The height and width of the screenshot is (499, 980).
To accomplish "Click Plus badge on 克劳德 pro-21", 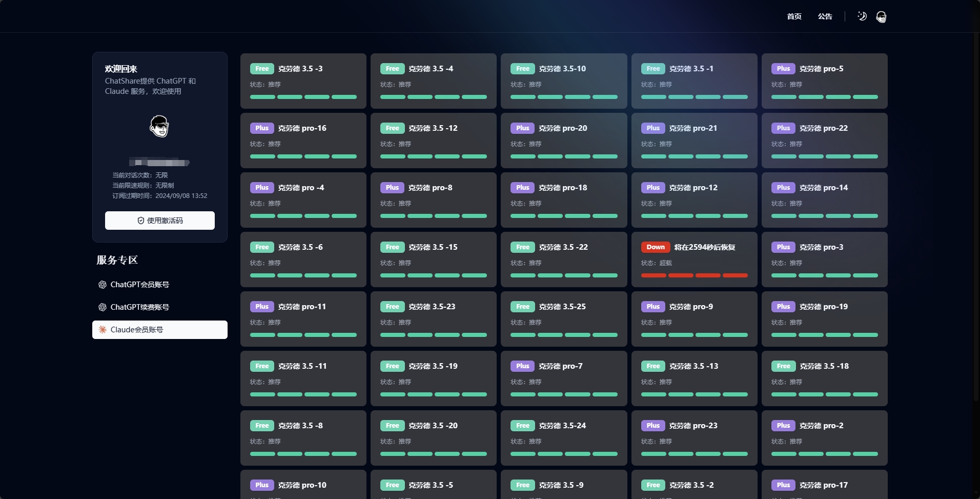I will pos(653,128).
